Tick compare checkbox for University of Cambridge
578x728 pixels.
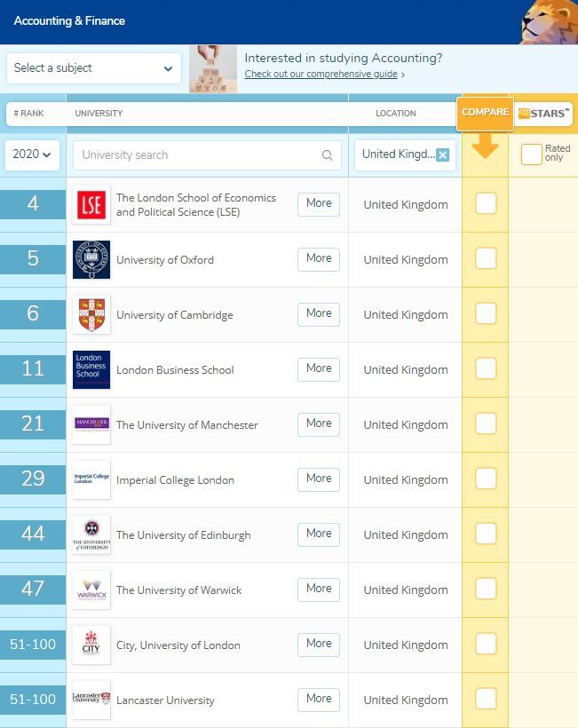486,313
